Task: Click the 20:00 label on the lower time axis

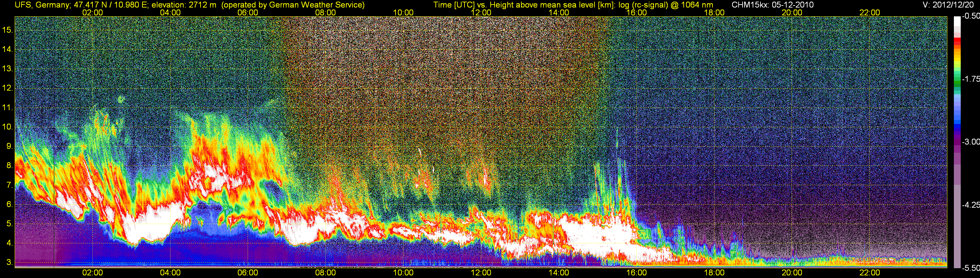Action: pyautogui.click(x=792, y=273)
